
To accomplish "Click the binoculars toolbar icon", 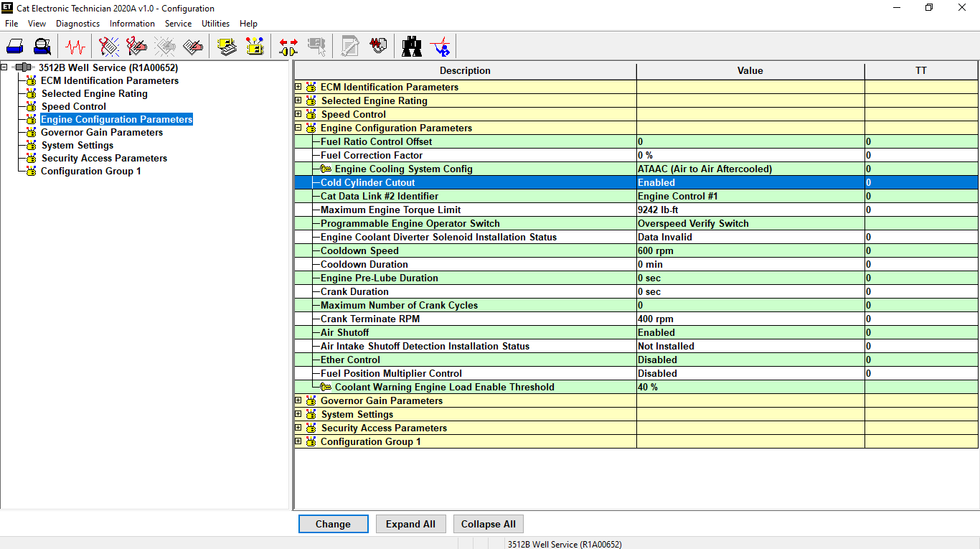I will (412, 47).
